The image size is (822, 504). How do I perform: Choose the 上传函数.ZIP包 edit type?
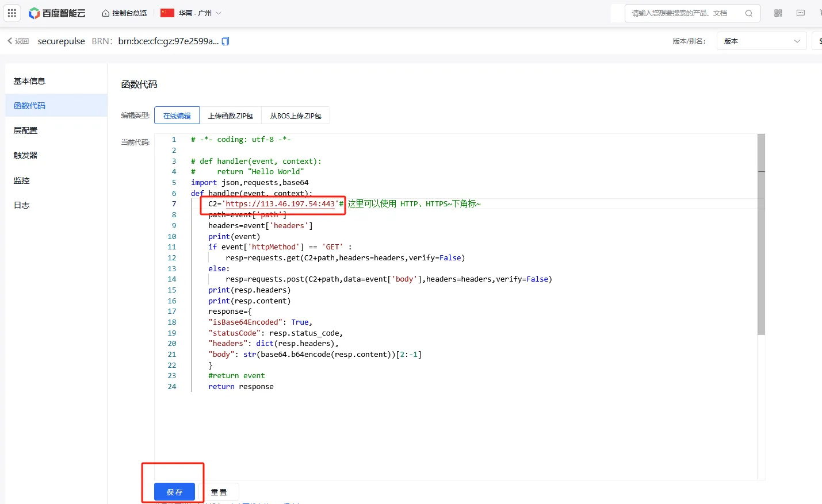point(230,116)
